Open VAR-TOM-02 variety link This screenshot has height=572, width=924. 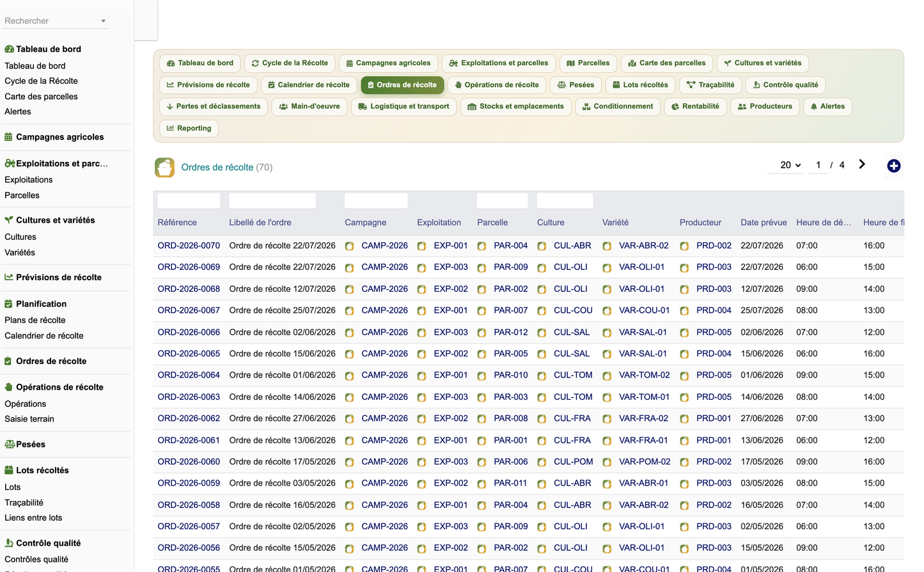click(x=645, y=375)
